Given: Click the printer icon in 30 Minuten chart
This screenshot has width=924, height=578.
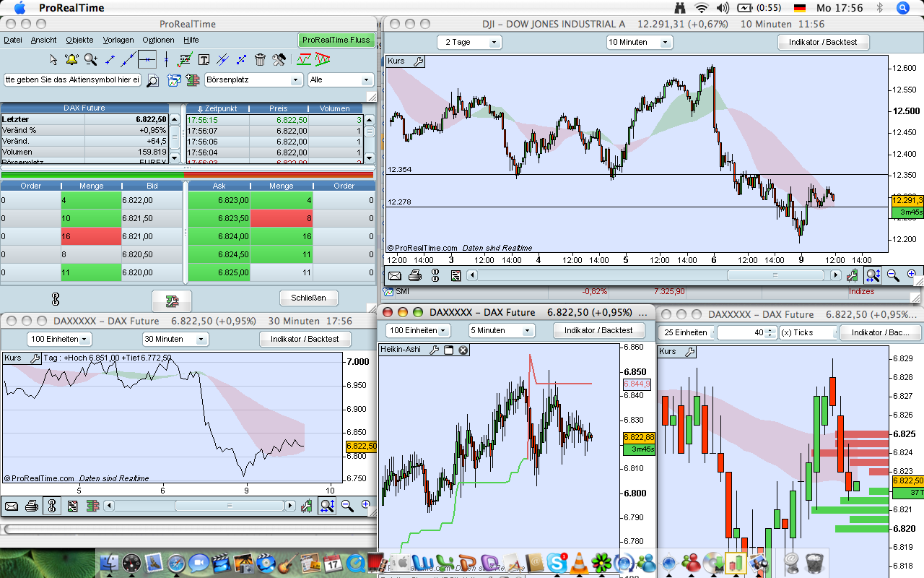Looking at the screenshot, I should click(32, 506).
